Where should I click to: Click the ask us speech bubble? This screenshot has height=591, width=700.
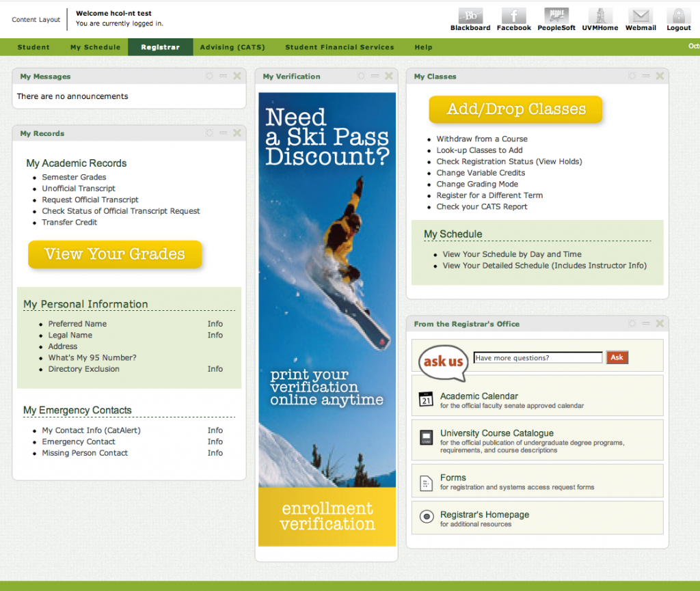tap(442, 361)
